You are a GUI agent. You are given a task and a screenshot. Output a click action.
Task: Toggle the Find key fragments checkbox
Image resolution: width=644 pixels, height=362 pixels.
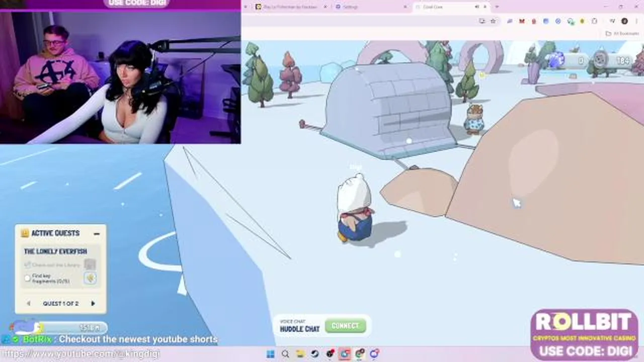[x=28, y=278]
